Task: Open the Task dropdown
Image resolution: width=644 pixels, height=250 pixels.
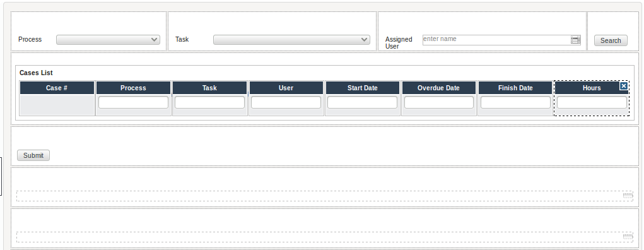Action: [291, 40]
